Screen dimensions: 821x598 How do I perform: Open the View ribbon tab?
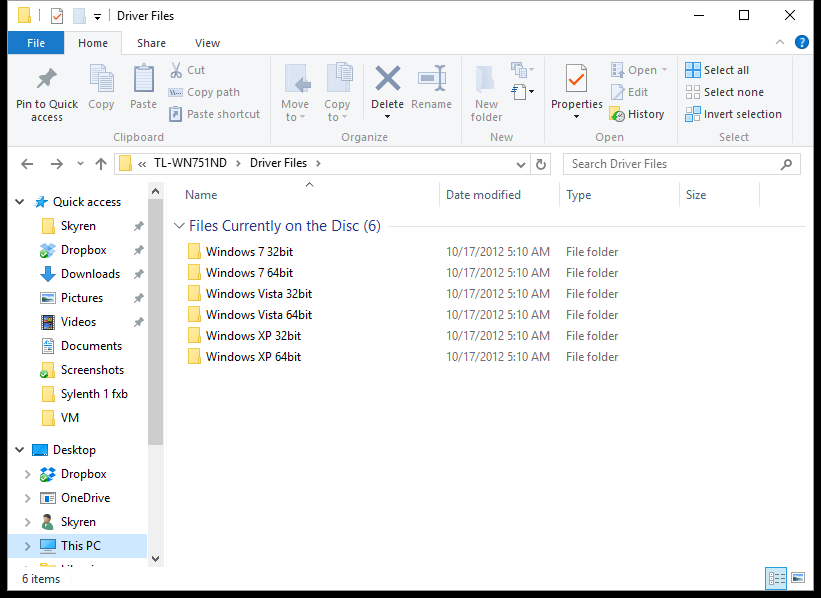coord(207,43)
